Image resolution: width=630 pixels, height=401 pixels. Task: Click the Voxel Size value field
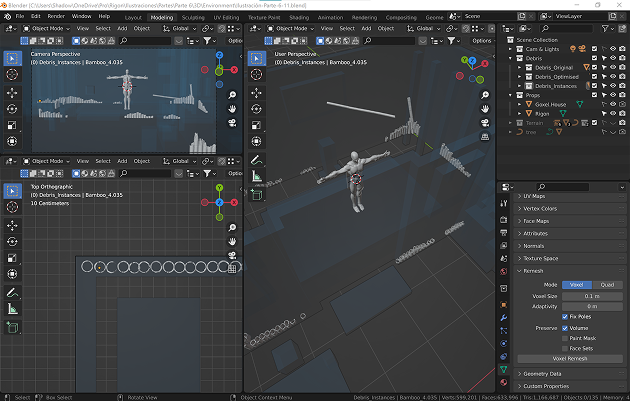coord(593,296)
